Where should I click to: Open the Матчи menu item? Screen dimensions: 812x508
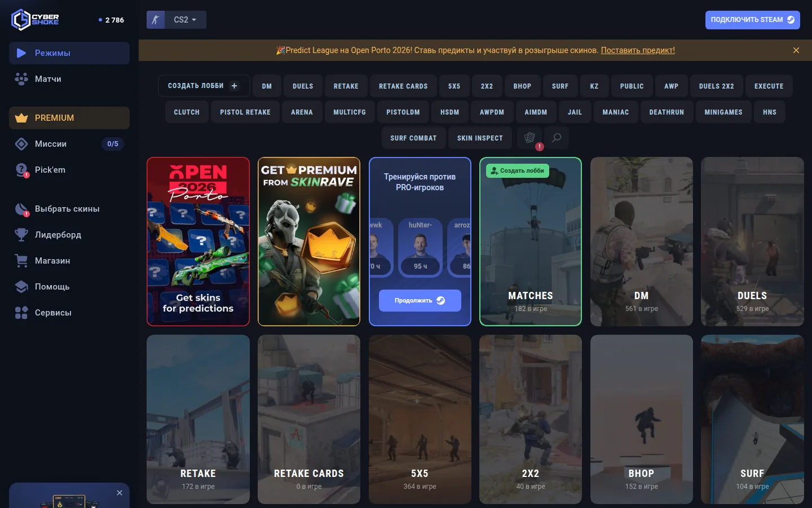click(x=69, y=79)
